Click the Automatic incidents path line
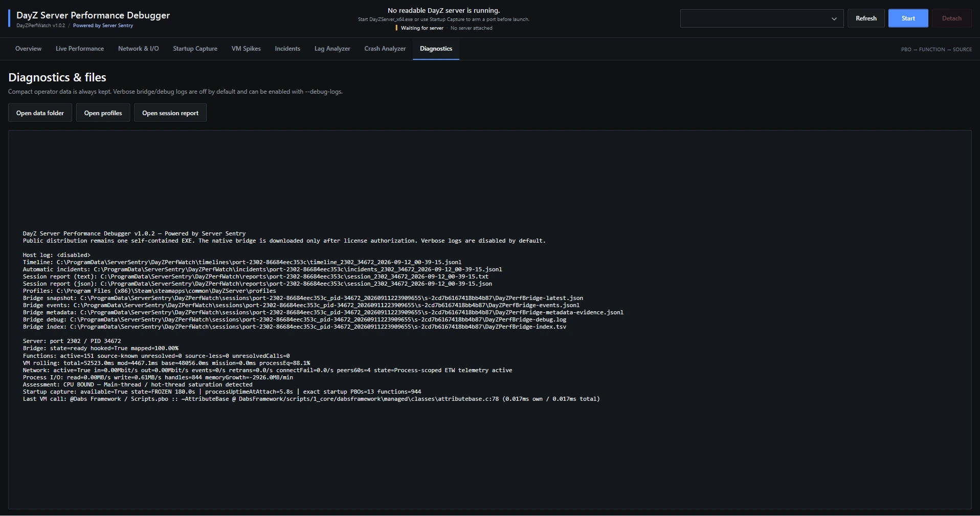This screenshot has width=980, height=516. click(x=262, y=269)
